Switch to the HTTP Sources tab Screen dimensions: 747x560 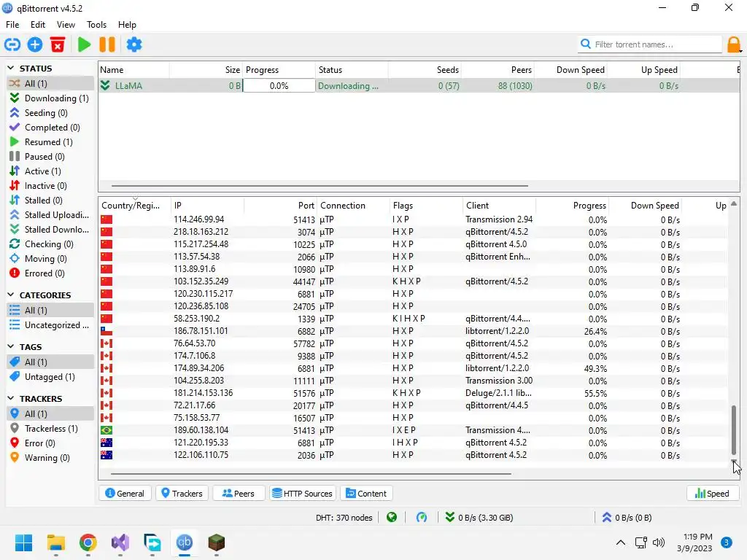coord(303,494)
